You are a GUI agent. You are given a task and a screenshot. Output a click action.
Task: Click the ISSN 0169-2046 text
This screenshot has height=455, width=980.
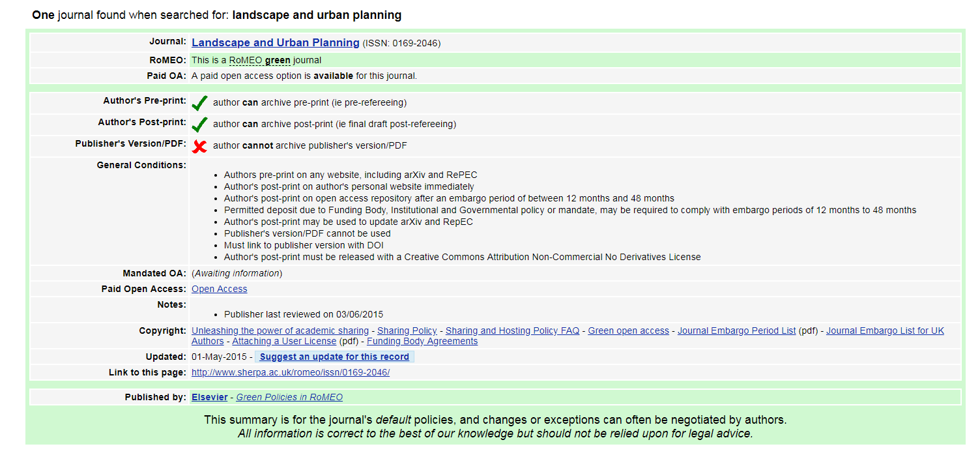click(x=401, y=44)
